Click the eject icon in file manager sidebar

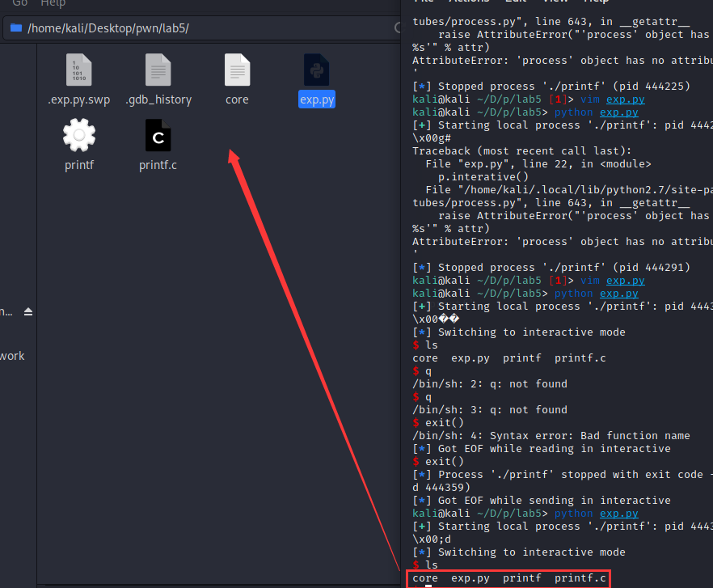pyautogui.click(x=28, y=311)
